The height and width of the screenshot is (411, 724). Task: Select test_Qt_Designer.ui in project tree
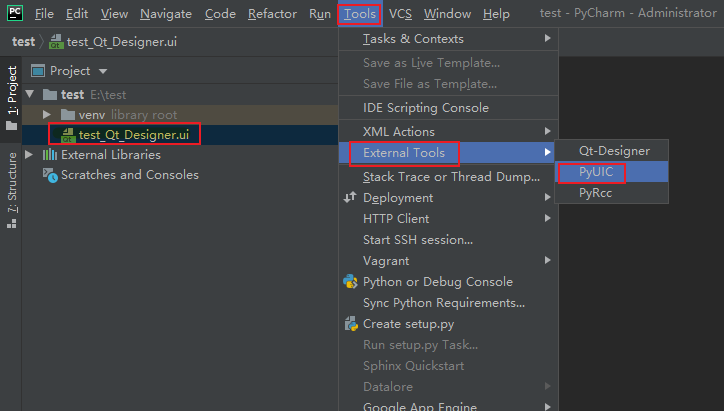[x=180, y=134]
